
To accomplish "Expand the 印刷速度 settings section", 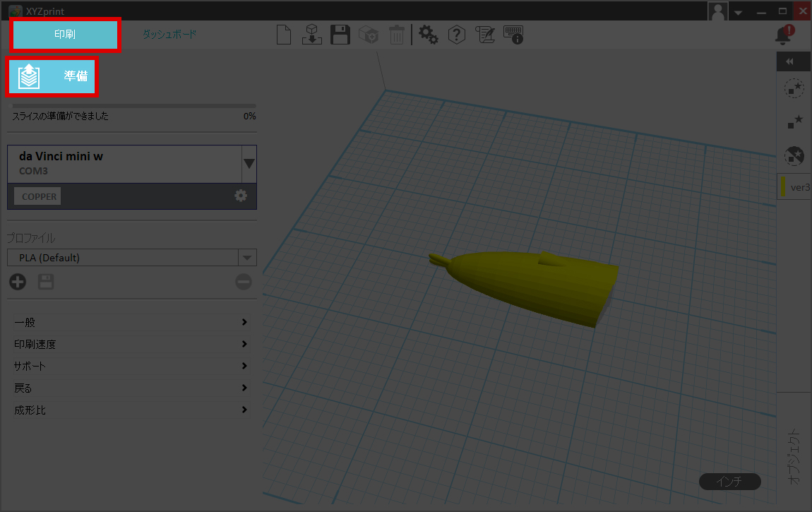I will coord(131,344).
